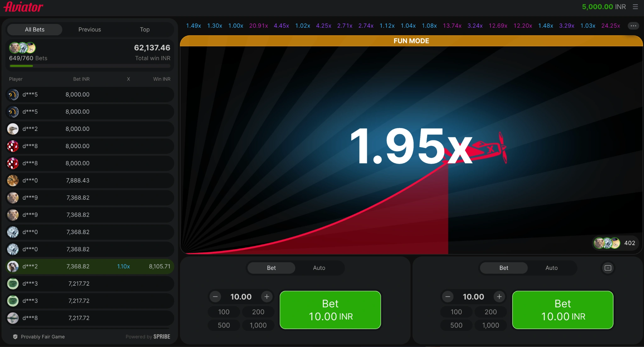This screenshot has width=644, height=347.
Task: Click the Aviator logo
Action: 23,7
